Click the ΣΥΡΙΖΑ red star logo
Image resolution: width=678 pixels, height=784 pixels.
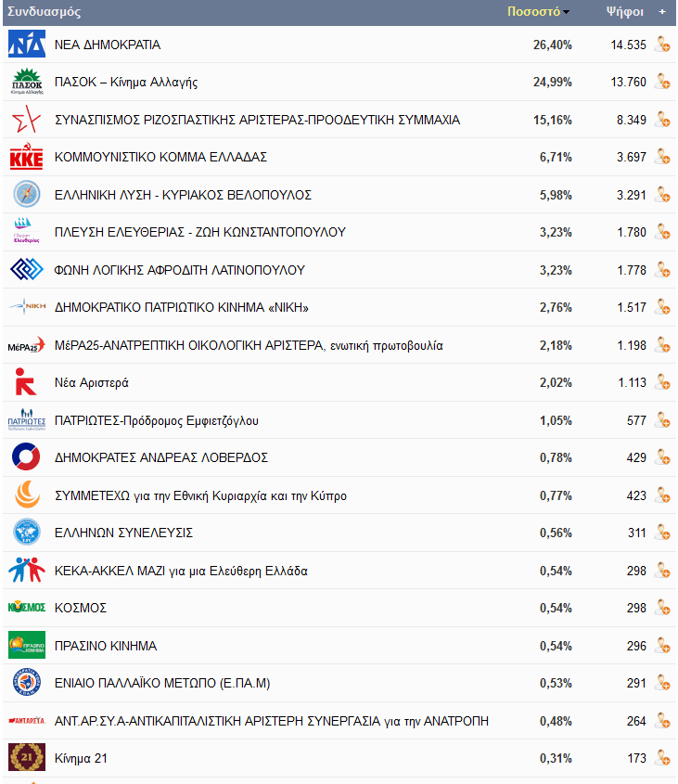[x=27, y=119]
